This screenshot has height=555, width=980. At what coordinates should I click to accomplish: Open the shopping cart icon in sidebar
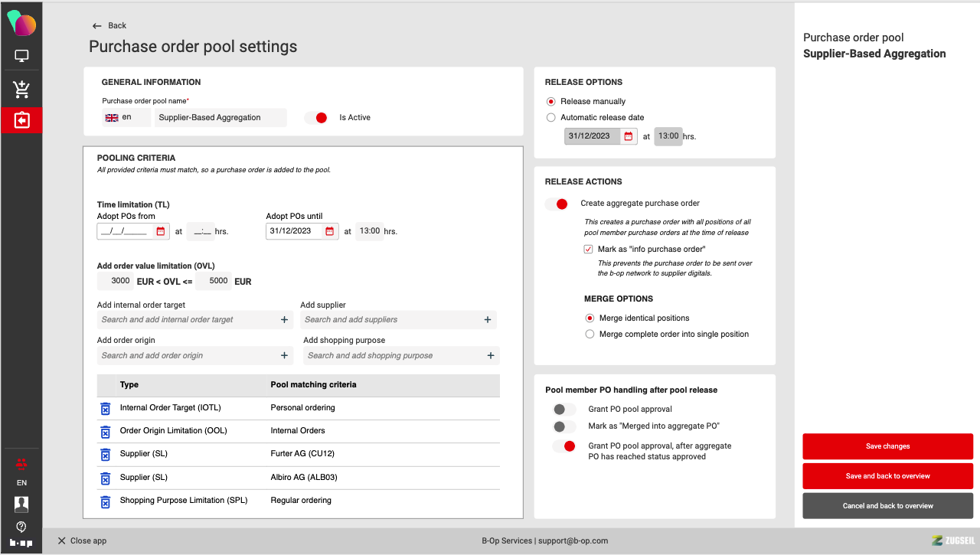point(21,90)
